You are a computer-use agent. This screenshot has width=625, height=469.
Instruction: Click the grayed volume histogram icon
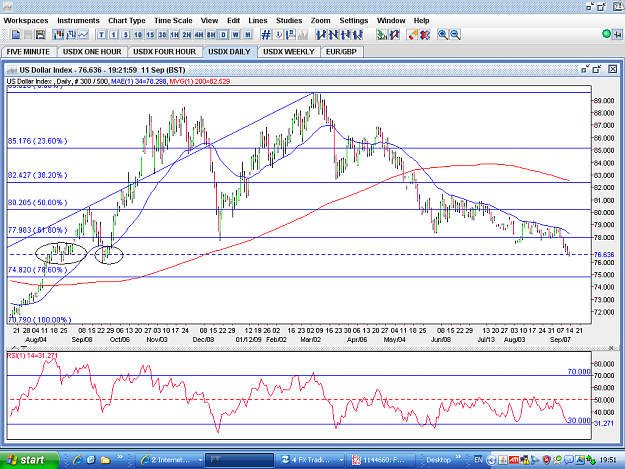(x=303, y=35)
